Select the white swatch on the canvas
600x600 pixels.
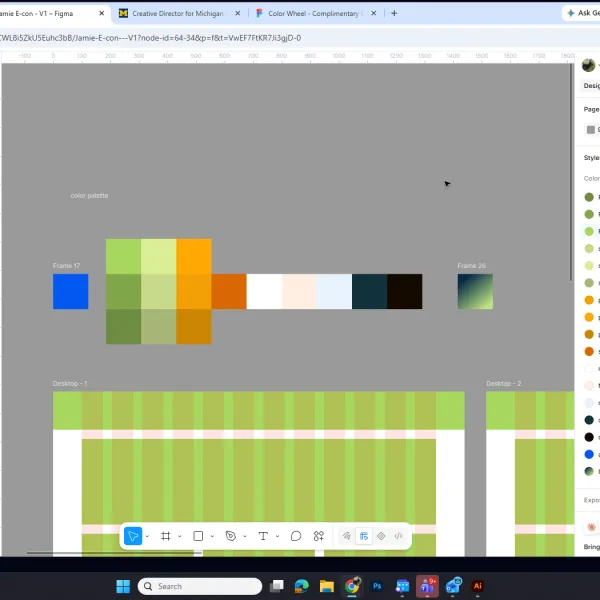(x=264, y=291)
